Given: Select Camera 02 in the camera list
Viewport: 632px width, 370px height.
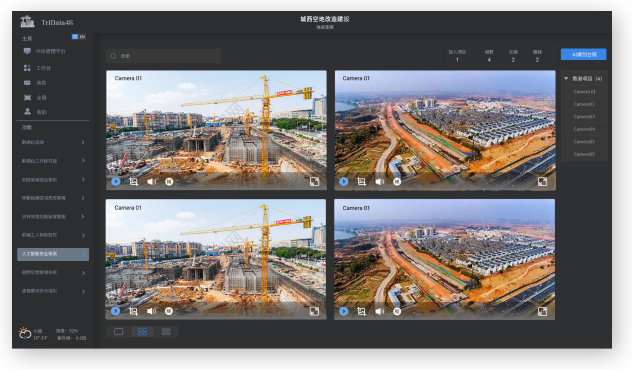Looking at the screenshot, I should (x=584, y=104).
